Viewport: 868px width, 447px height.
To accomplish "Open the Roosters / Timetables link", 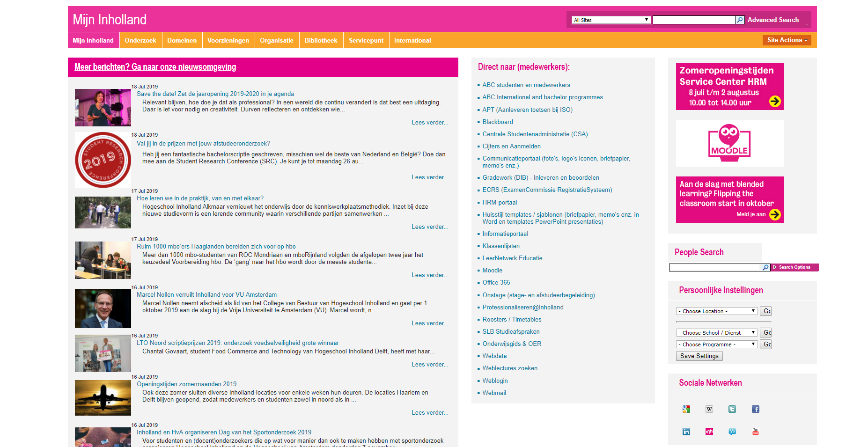I will click(x=512, y=320).
